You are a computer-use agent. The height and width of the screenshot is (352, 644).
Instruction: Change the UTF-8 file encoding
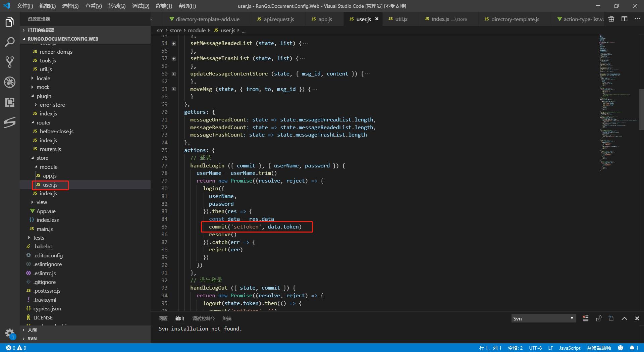coord(535,348)
